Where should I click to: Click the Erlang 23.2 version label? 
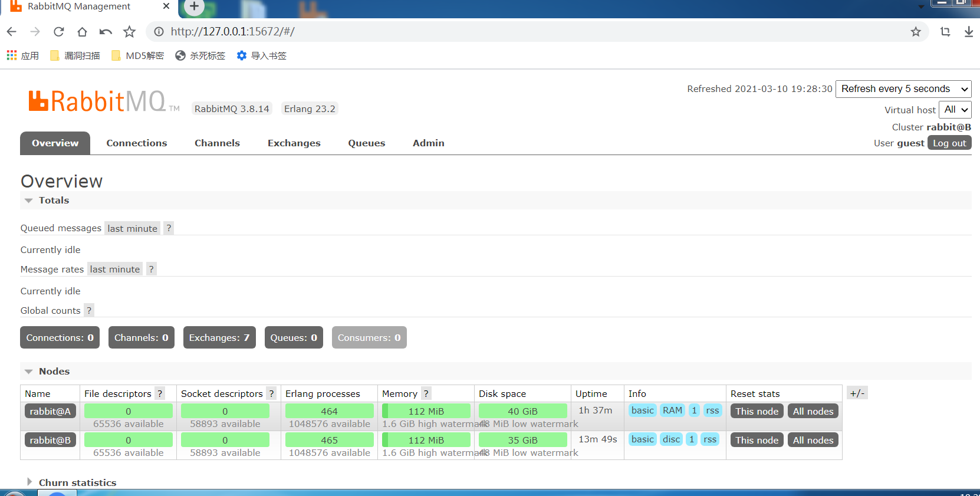click(x=310, y=109)
